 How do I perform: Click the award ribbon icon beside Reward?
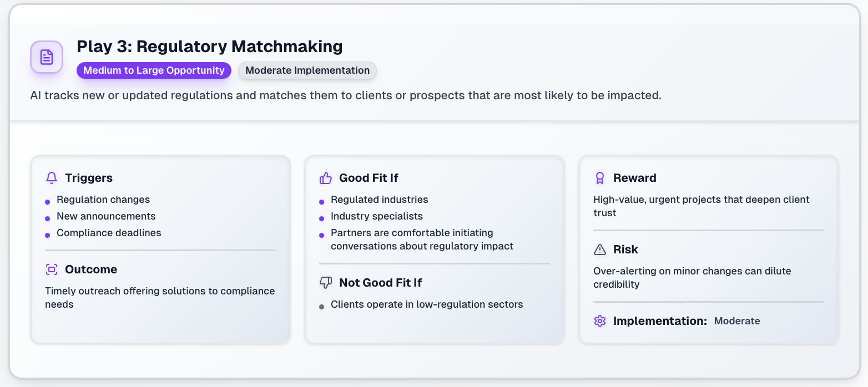600,178
